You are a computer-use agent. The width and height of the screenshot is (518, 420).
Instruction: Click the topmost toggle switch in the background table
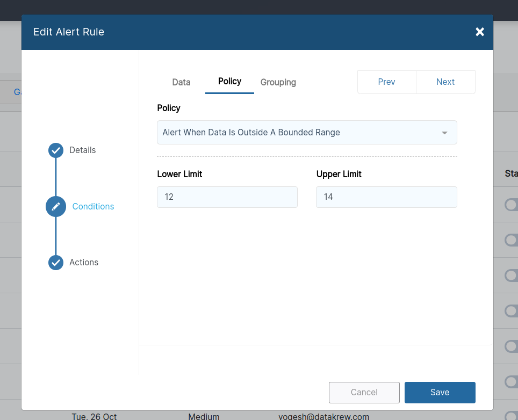point(510,205)
